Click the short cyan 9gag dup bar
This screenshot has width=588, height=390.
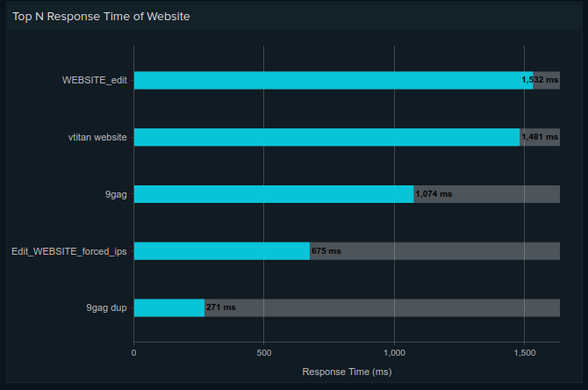click(169, 308)
